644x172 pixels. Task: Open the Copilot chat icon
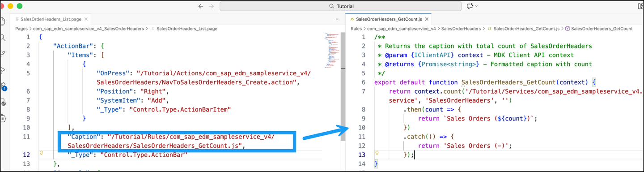click(470, 6)
